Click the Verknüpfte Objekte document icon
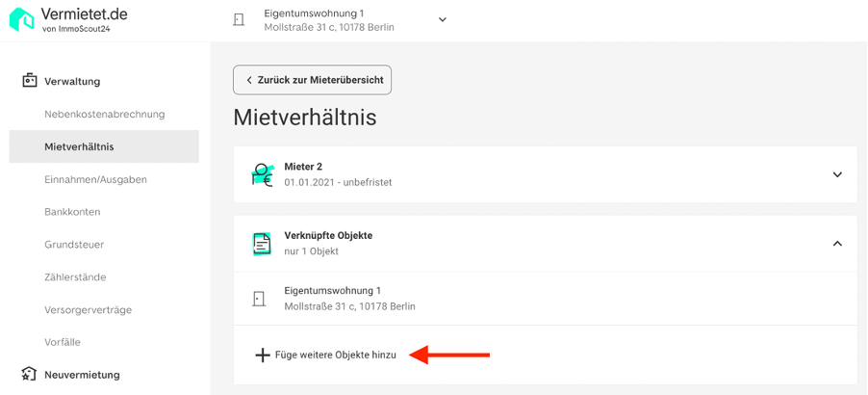868x395 pixels. [262, 243]
